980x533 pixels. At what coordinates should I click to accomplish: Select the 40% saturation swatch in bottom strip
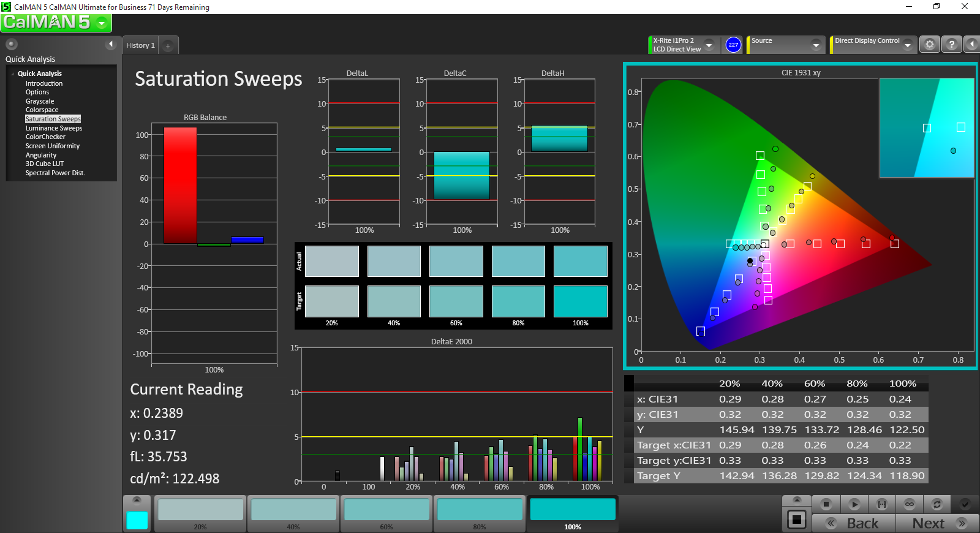tap(293, 513)
